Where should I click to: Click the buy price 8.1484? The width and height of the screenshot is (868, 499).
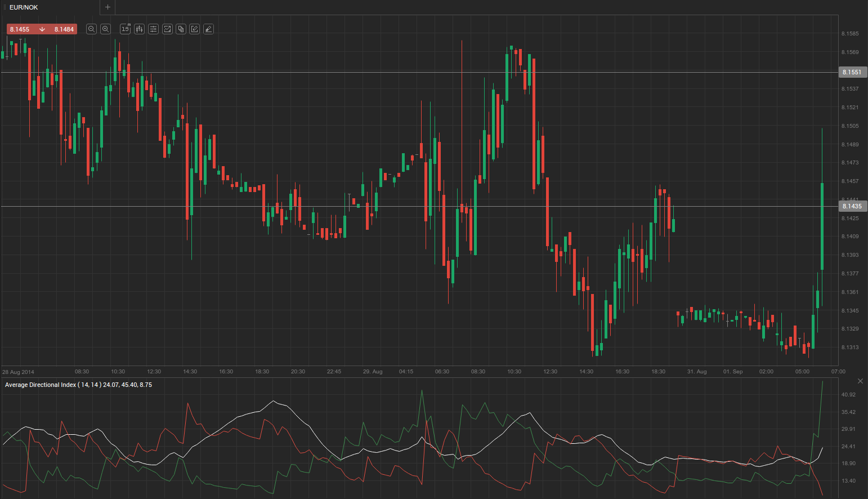64,29
